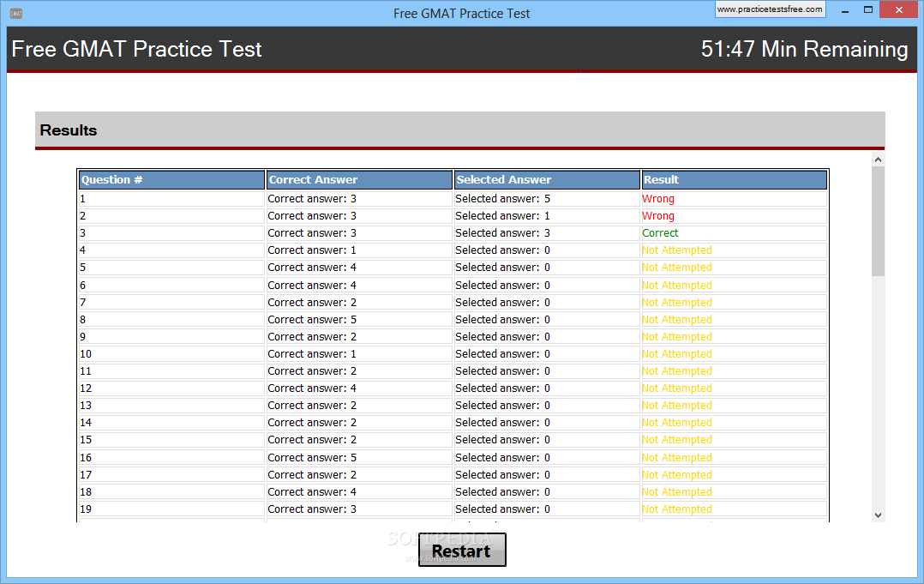The width and height of the screenshot is (924, 584).
Task: Click 'Selected answer: 3' in row 3
Action: point(502,232)
